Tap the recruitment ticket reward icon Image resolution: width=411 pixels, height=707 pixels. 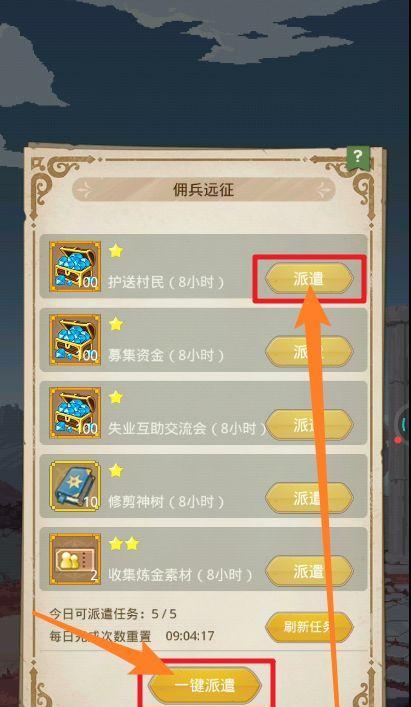click(75, 559)
